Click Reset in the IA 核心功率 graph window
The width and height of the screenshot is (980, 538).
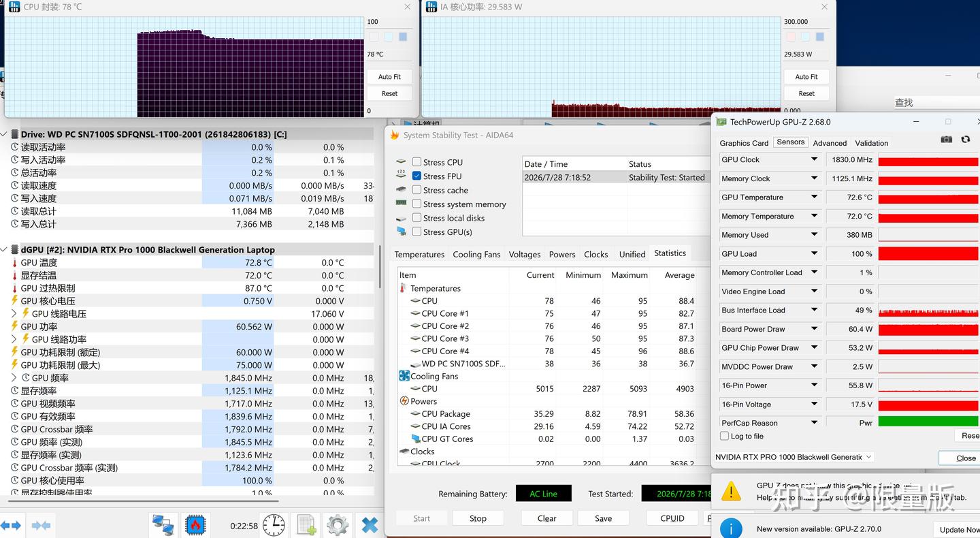(806, 93)
